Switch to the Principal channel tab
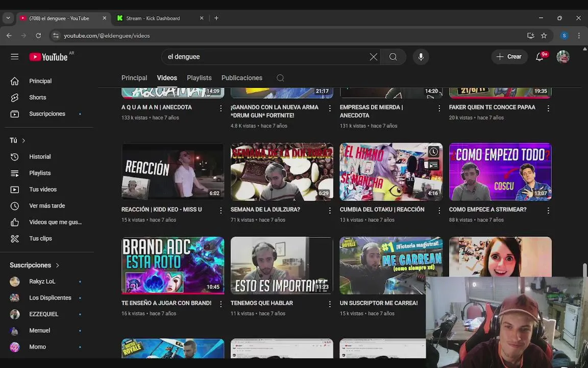Screen dimensions: 588x368 tap(134, 78)
